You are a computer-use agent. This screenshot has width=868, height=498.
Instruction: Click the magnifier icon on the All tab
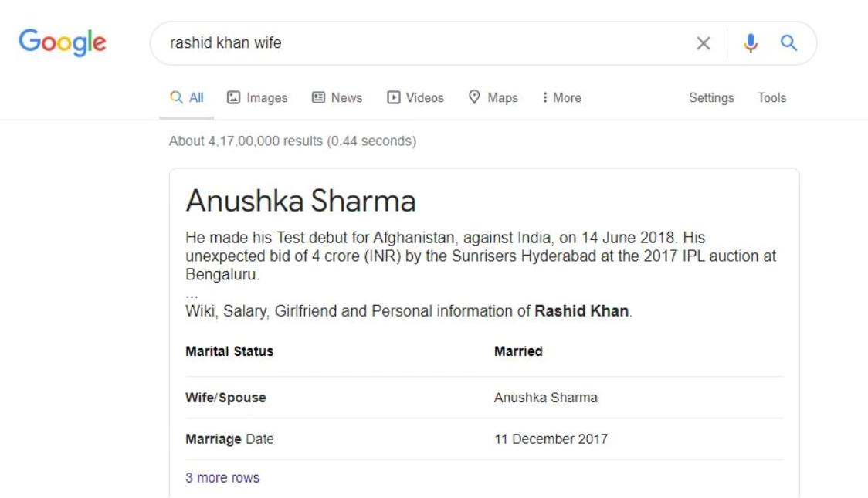tap(176, 97)
